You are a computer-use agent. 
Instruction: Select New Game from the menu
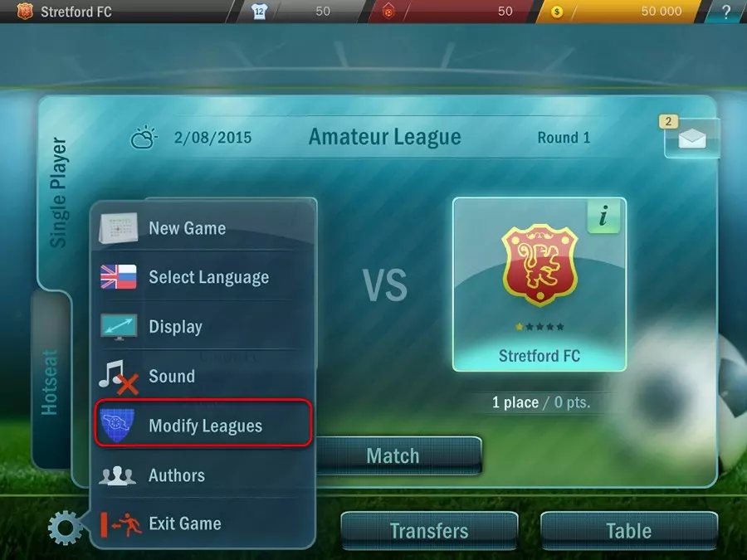(205, 228)
